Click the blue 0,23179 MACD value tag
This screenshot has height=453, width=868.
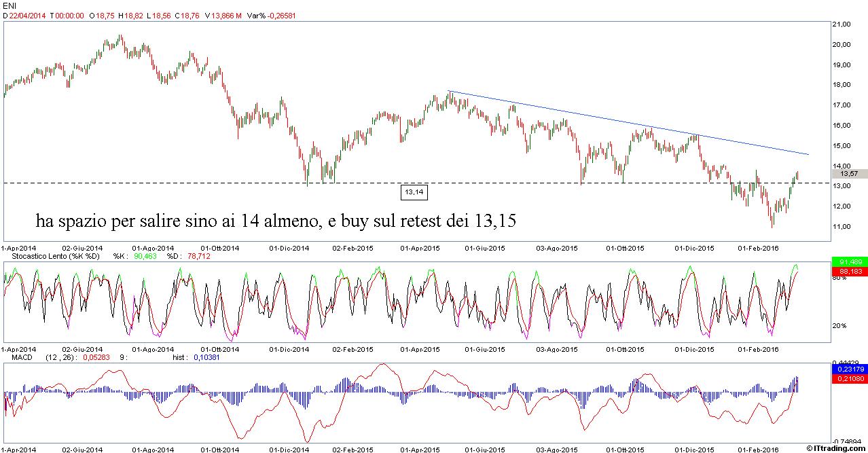849,369
